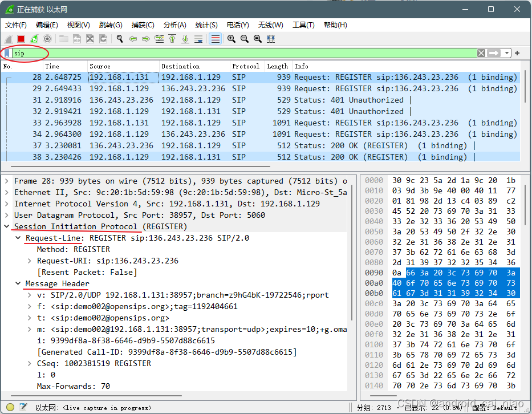Viewport: 532px width, 414px height.
Task: Expand User Datagram Protocol node
Action: (7, 215)
